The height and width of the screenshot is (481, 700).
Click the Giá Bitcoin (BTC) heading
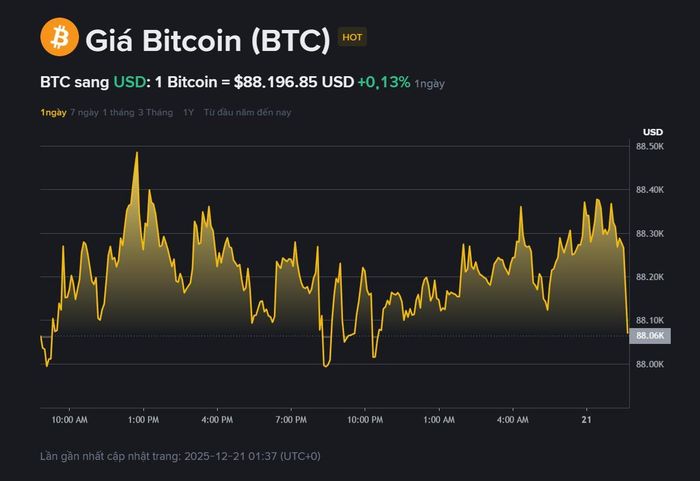click(x=208, y=40)
